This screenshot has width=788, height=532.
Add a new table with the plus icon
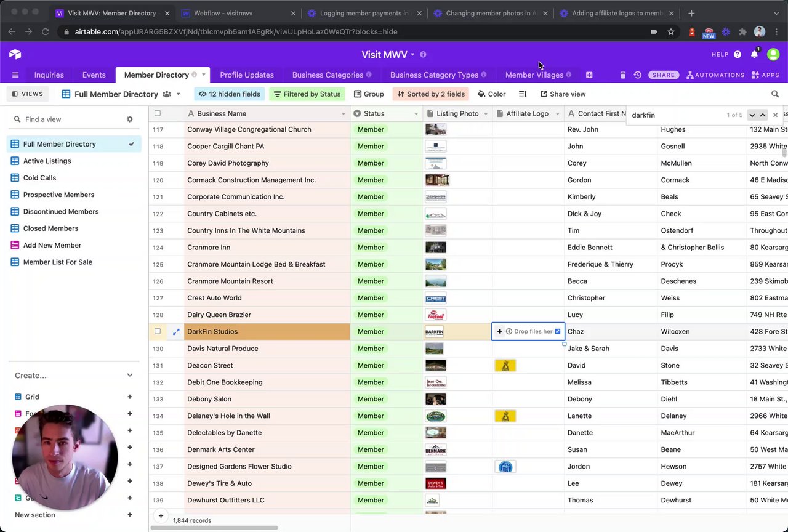(589, 75)
